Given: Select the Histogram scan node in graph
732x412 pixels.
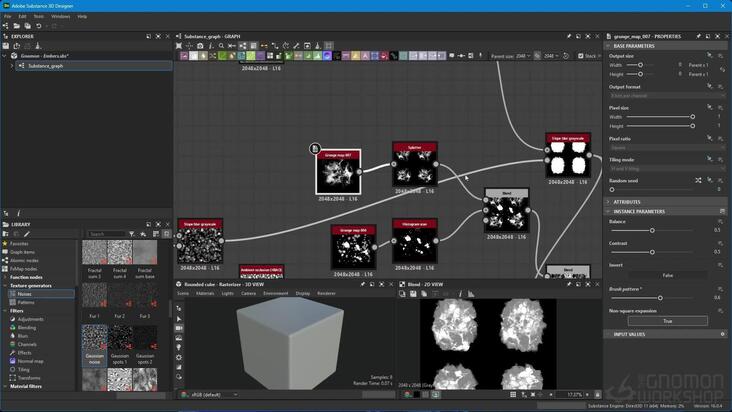Looking at the screenshot, I should pos(415,241).
